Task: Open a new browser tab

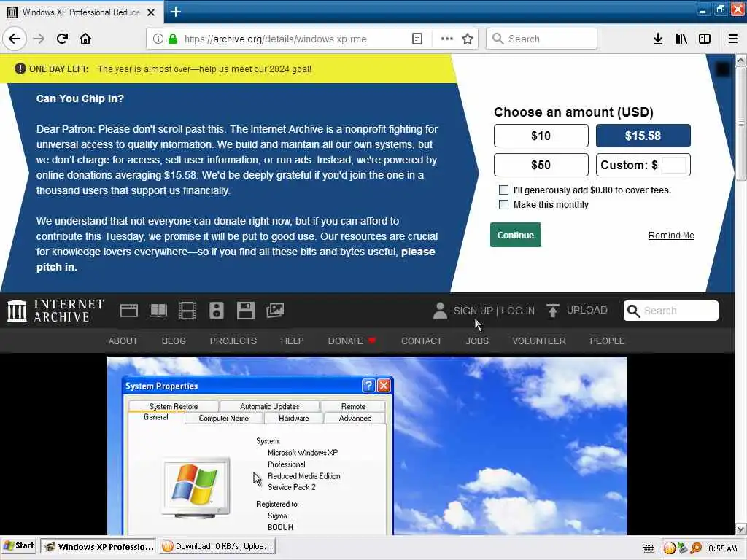Action: click(176, 12)
